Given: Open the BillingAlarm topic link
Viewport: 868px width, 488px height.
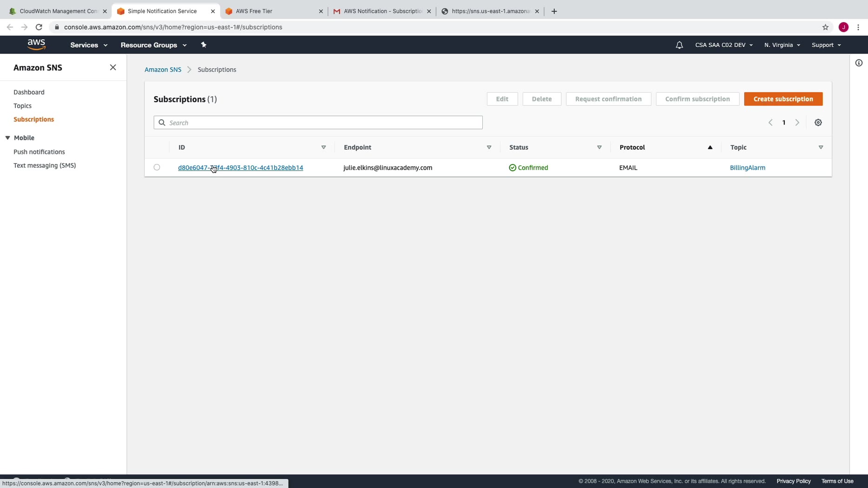Looking at the screenshot, I should pyautogui.click(x=747, y=167).
